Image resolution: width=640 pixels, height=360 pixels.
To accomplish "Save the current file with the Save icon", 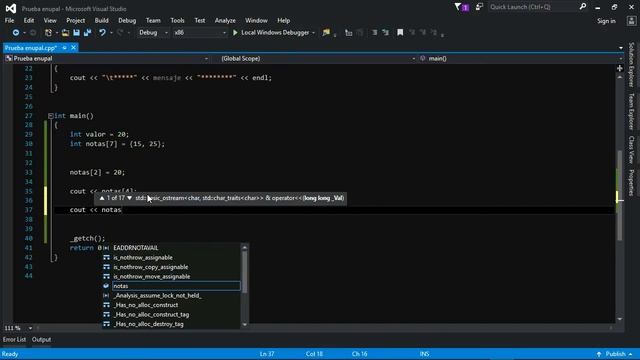I will pyautogui.click(x=76, y=32).
